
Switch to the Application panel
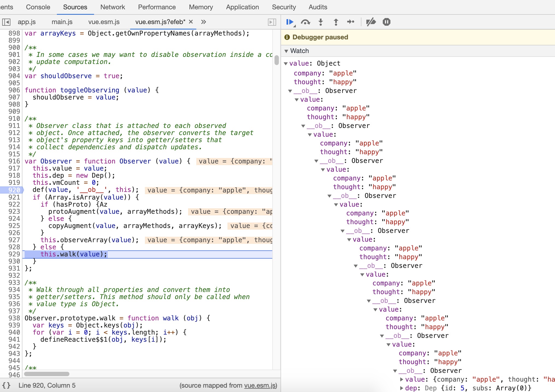(x=243, y=7)
